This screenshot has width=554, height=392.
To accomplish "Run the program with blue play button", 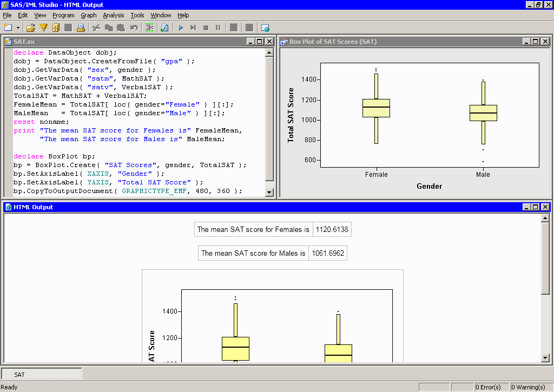I will pos(181,28).
